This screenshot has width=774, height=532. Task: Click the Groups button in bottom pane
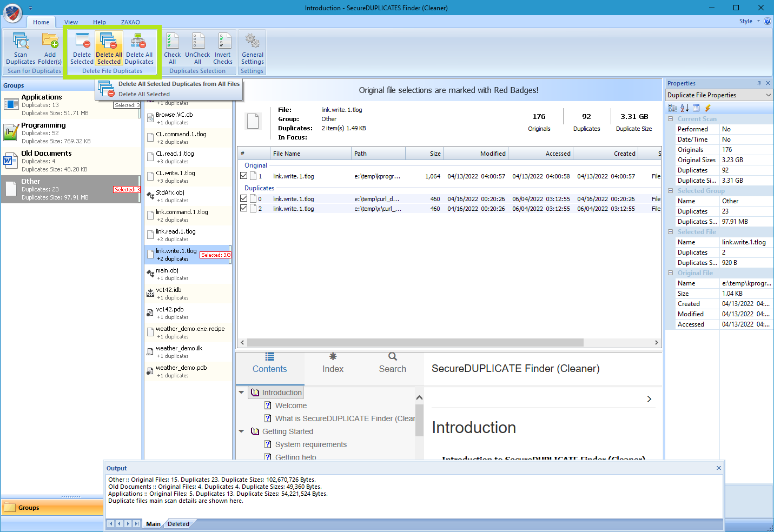pos(52,508)
